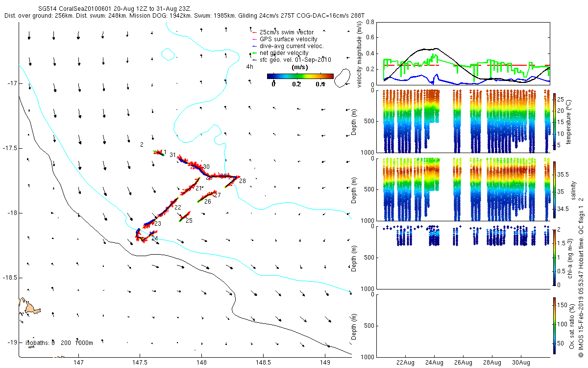The width and height of the screenshot is (588, 368).
Task: Click the '147.5' longitude tick label
Action: click(x=140, y=363)
